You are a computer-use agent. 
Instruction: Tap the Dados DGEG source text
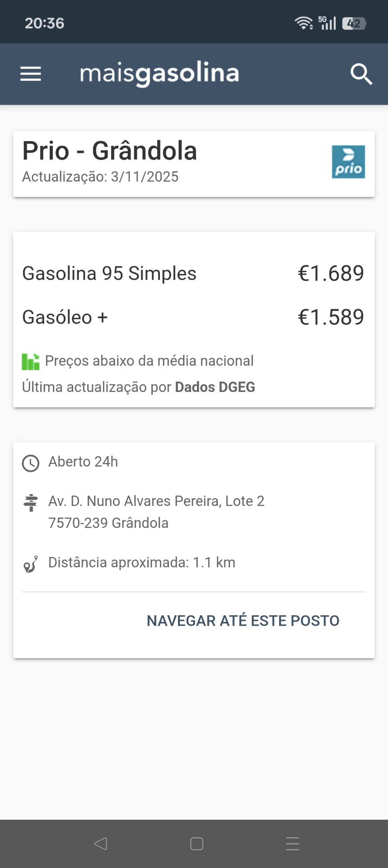coord(215,387)
